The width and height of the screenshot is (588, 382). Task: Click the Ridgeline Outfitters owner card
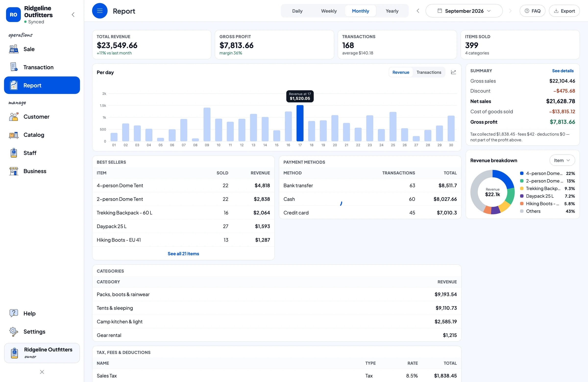pos(42,353)
